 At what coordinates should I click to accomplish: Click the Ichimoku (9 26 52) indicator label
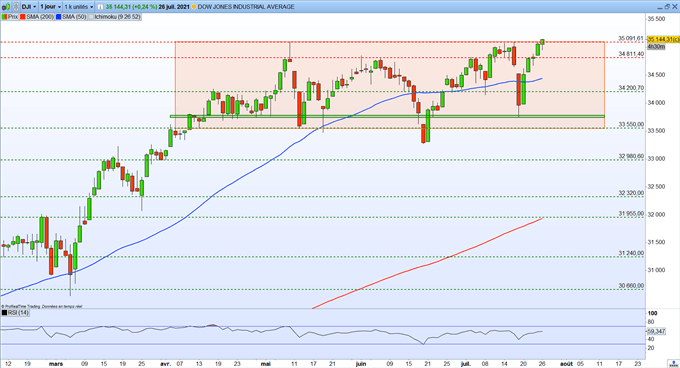click(118, 17)
